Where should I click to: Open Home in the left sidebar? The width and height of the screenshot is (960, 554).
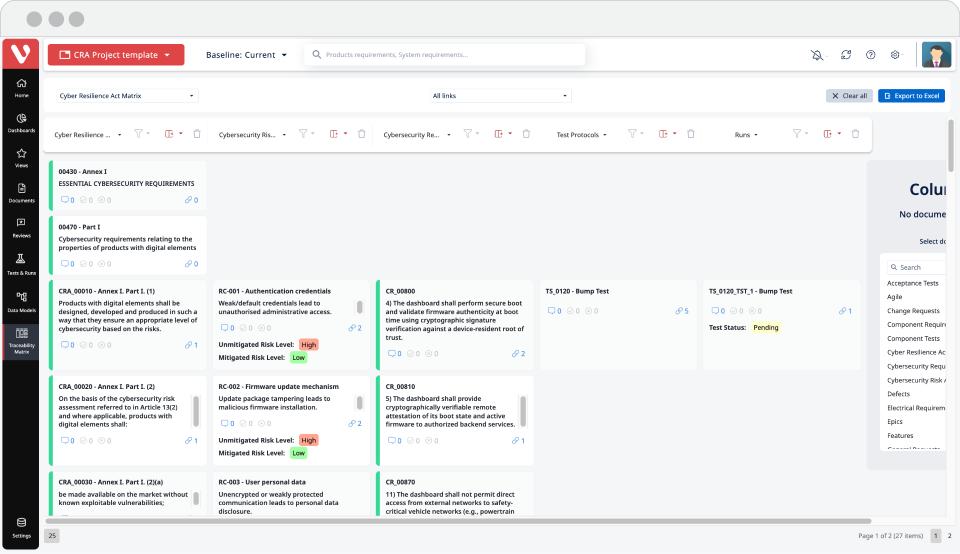(21, 88)
